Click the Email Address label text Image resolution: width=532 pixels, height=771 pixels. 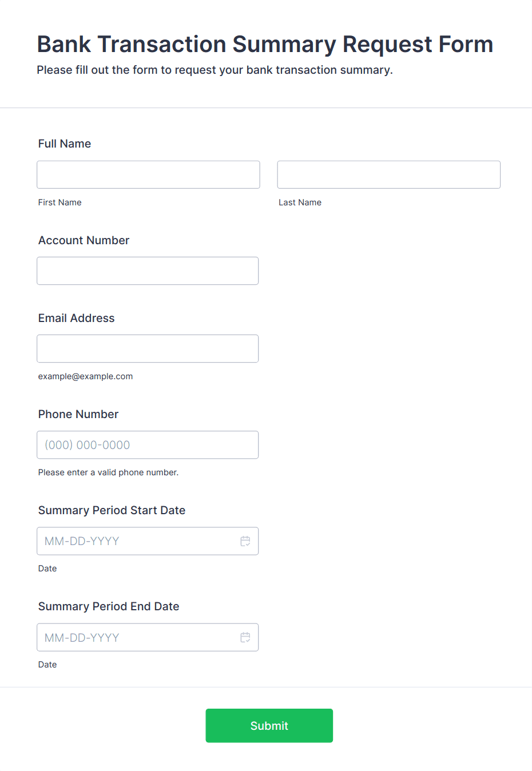76,318
